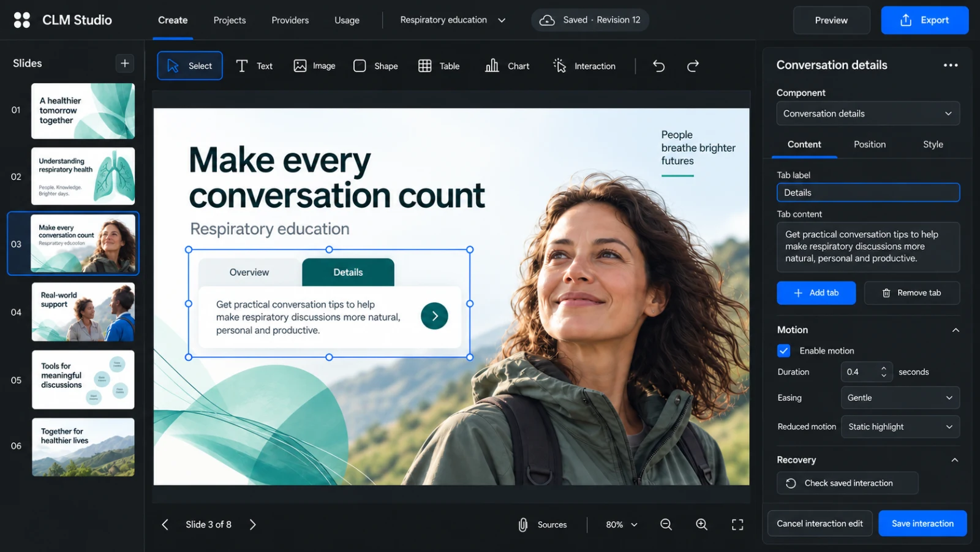
Task: Open Respiratory education project dropdown
Action: 453,20
